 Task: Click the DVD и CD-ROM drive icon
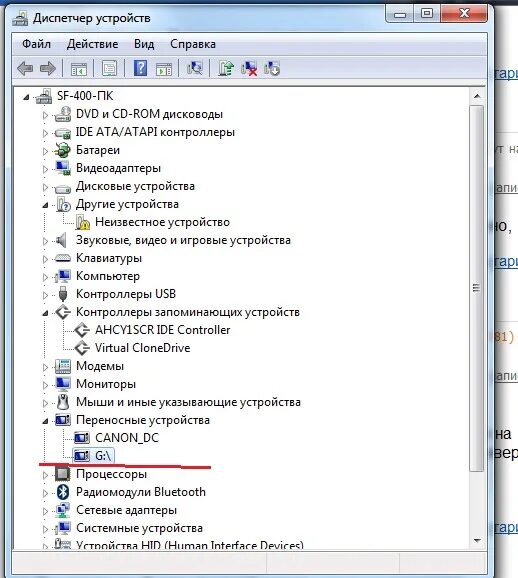[x=63, y=114]
